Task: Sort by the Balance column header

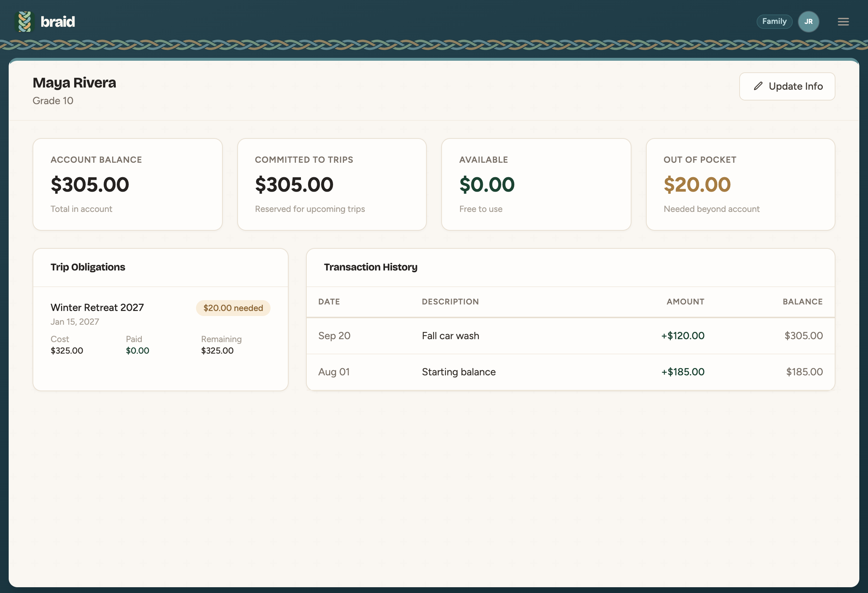Action: coord(803,302)
